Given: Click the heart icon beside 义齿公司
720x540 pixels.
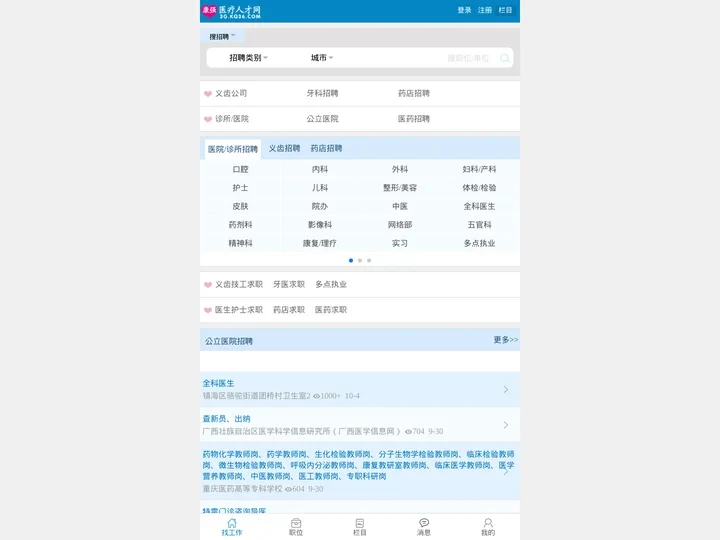Looking at the screenshot, I should (x=208, y=94).
